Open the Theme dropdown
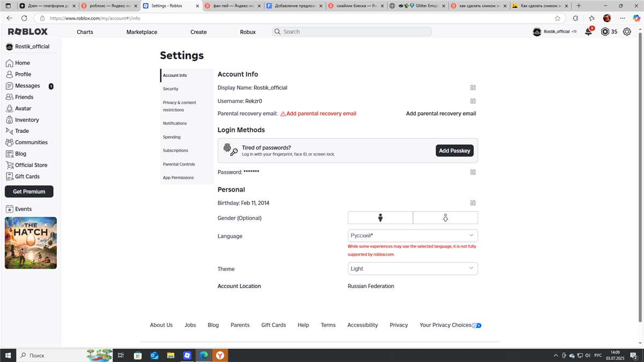The width and height of the screenshot is (644, 362). [x=413, y=269]
